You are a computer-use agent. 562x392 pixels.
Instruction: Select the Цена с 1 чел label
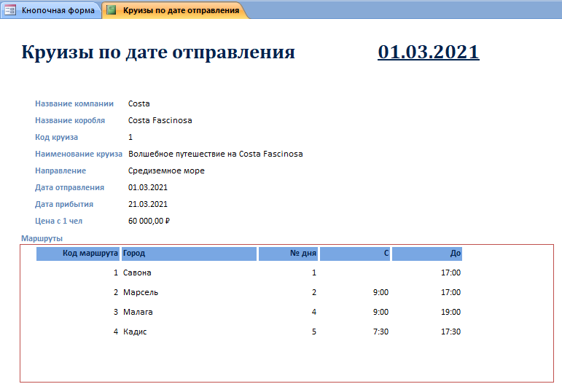click(x=58, y=221)
